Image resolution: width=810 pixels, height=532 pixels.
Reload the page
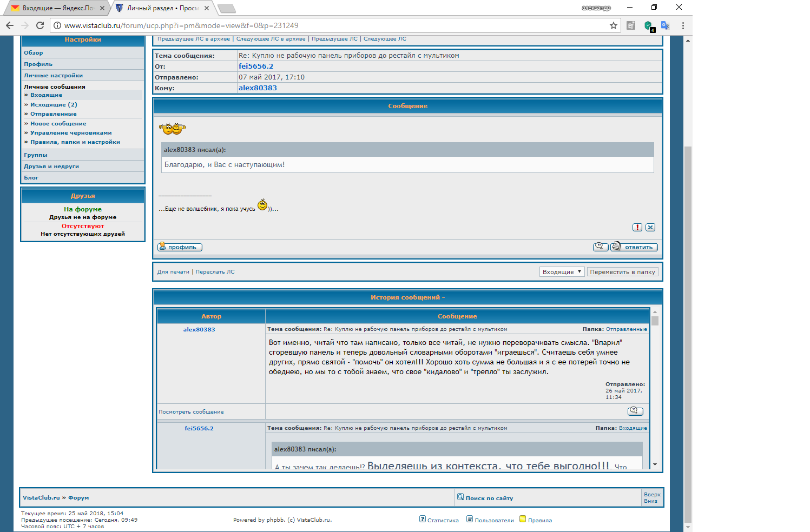point(40,25)
